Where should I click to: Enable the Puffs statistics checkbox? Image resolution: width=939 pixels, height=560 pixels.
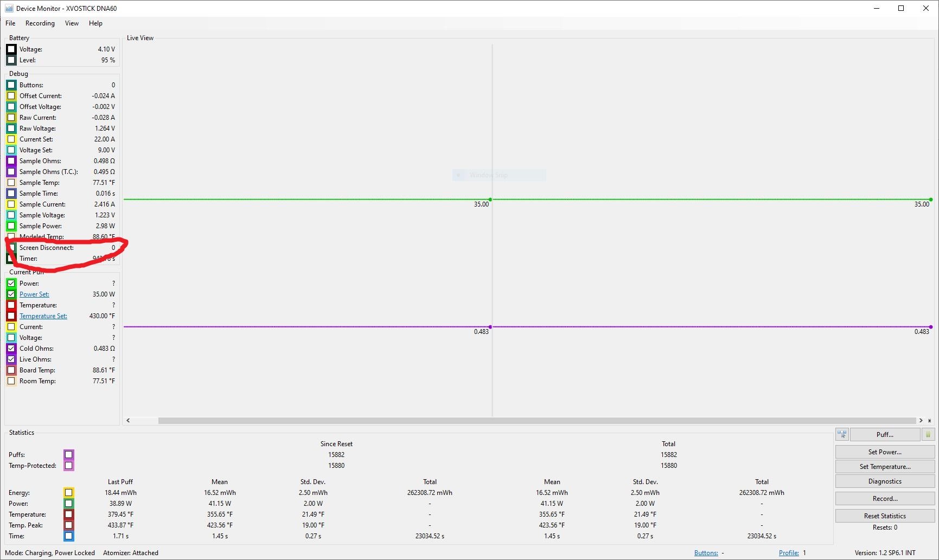pyautogui.click(x=68, y=455)
